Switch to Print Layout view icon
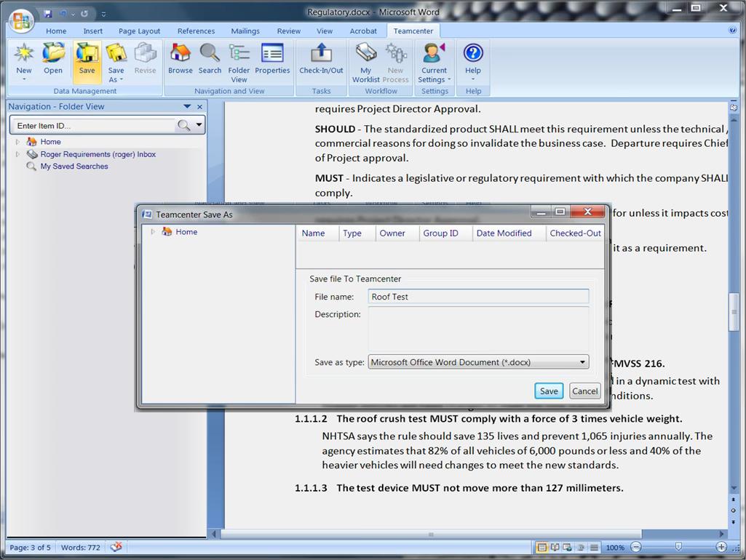Viewport: 746px width, 560px height. (x=541, y=547)
